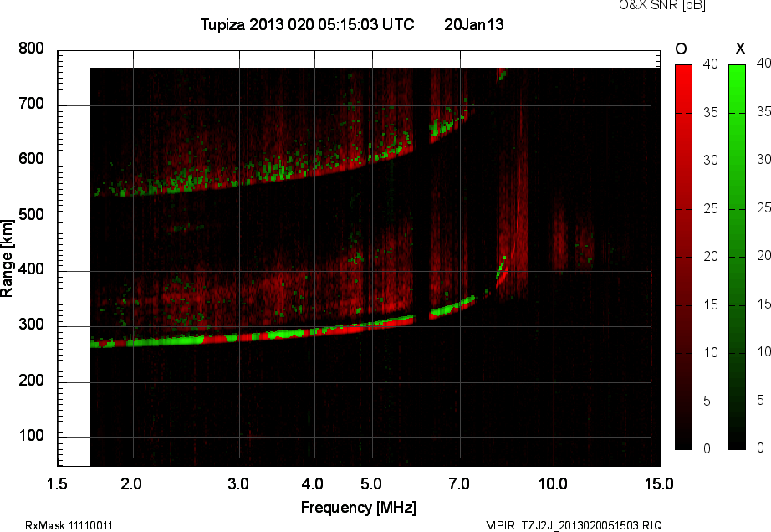This screenshot has width=771, height=532.
Task: Click the short steep echo trace near 8.5 MHz
Action: pyautogui.click(x=503, y=270)
